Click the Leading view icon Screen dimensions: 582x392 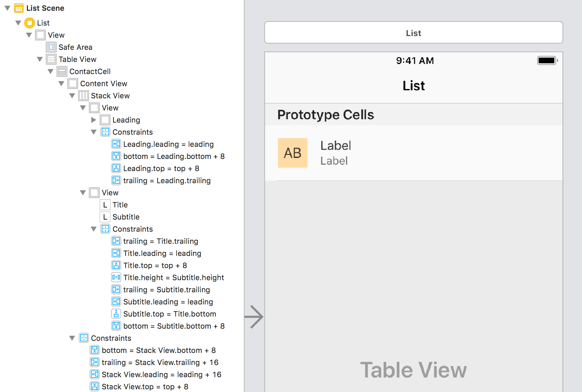click(105, 120)
